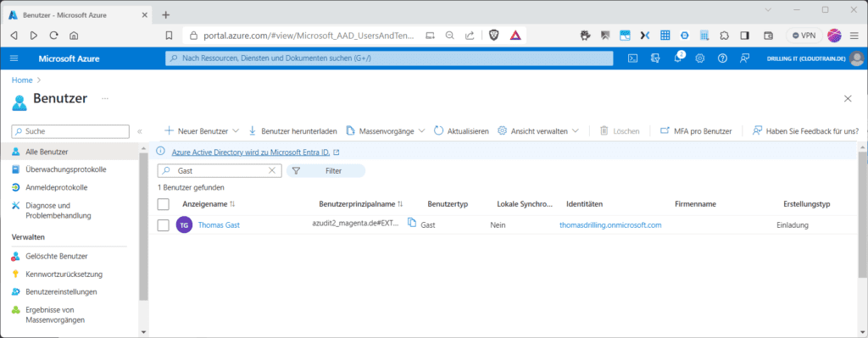
Task: Click the Brave Rewards triangle icon
Action: pos(515,36)
